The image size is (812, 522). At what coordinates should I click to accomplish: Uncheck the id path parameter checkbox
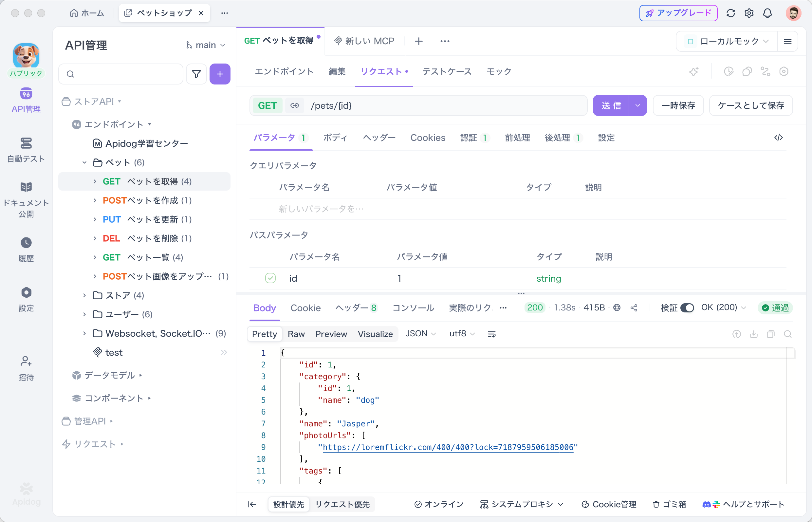[270, 278]
